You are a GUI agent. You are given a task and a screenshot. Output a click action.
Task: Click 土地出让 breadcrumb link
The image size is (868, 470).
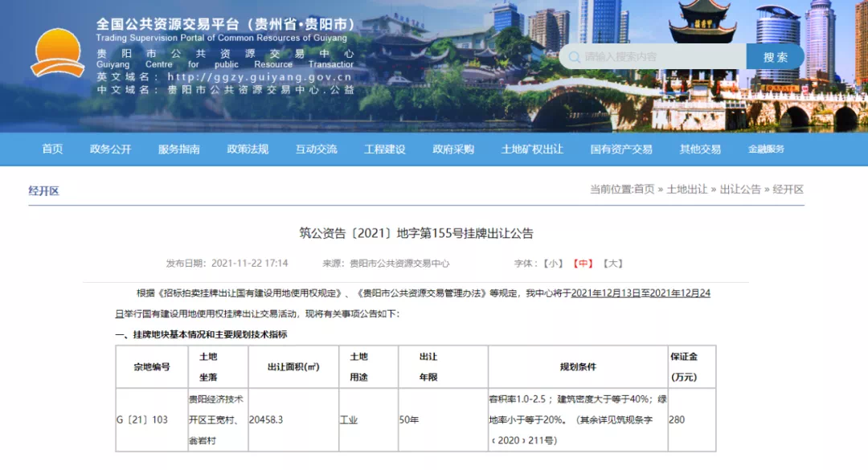687,190
